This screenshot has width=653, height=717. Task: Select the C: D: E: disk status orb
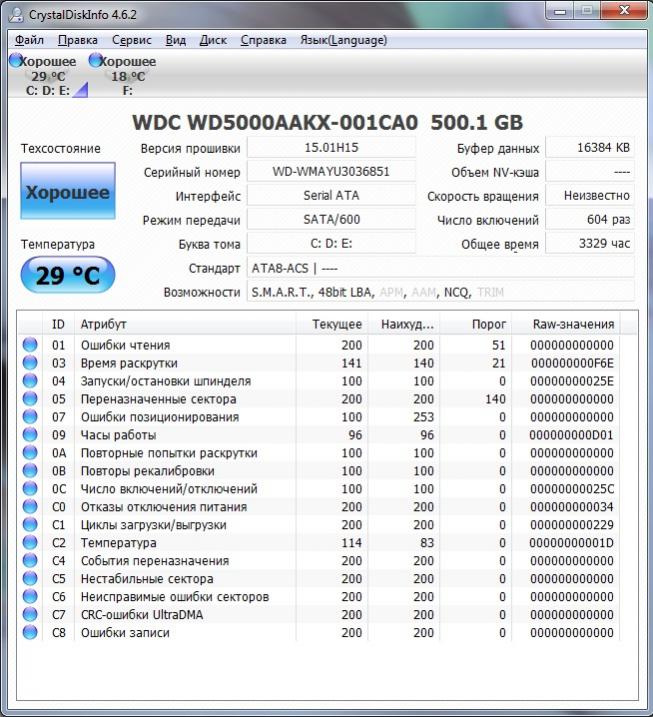click(16, 60)
